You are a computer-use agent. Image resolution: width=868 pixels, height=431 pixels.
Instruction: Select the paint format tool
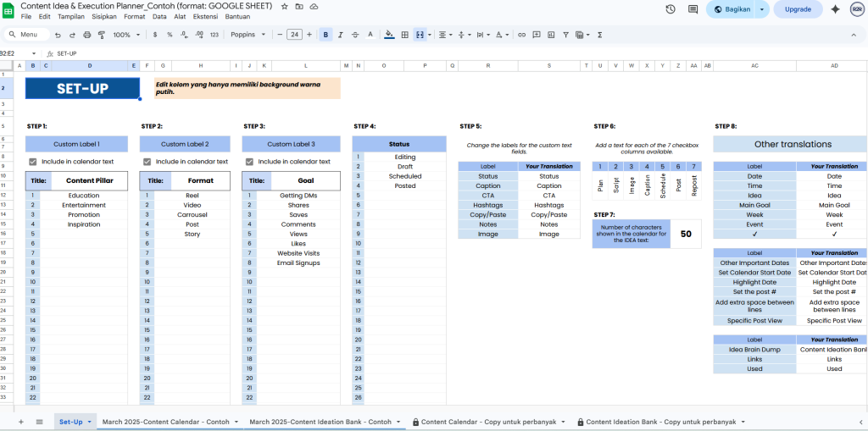tap(101, 35)
